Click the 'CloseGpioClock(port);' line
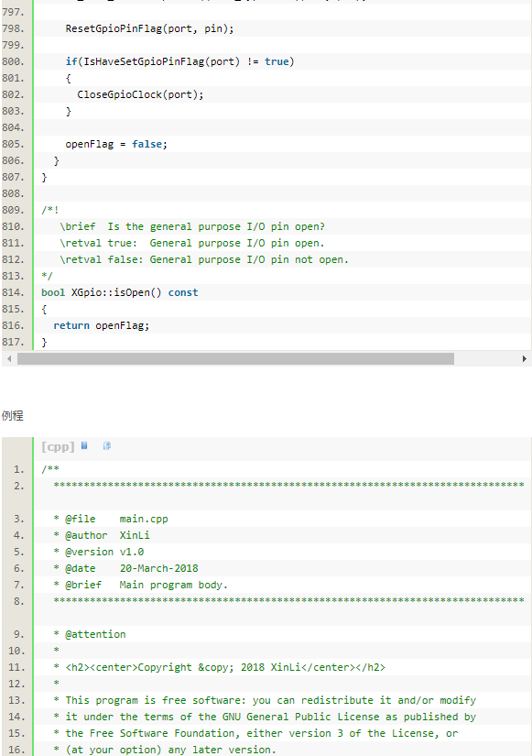This screenshot has width=532, height=756. [140, 94]
